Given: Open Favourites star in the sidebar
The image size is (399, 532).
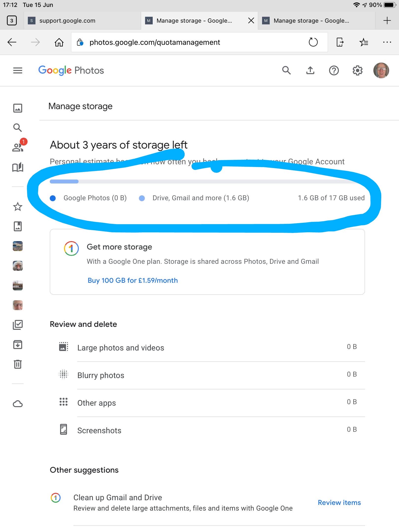Looking at the screenshot, I should (18, 207).
